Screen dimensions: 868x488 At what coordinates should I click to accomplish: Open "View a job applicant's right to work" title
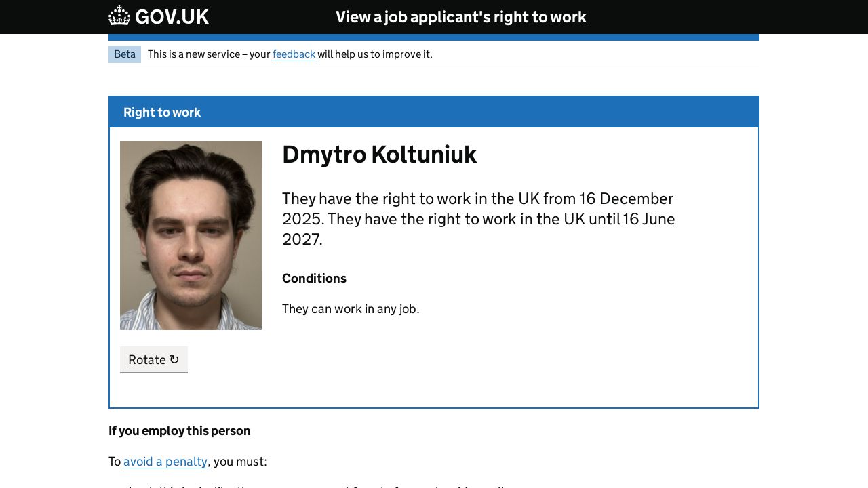[x=460, y=17]
